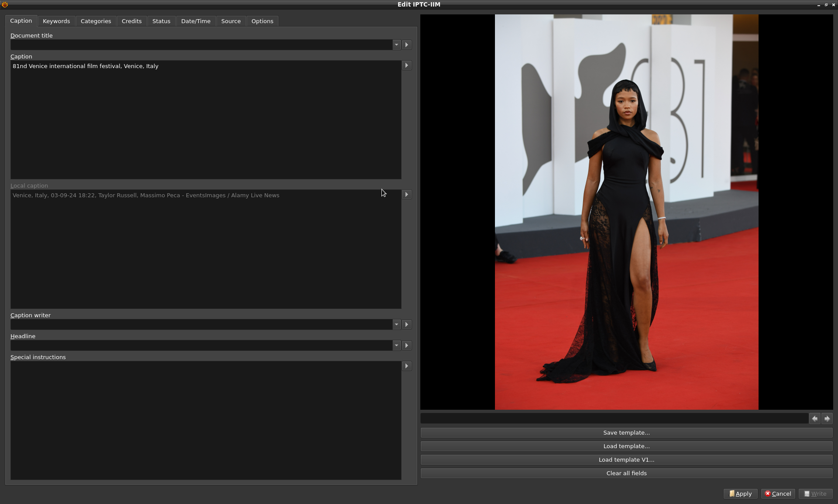Open the Document title dropdown
The width and height of the screenshot is (838, 504).
396,45
